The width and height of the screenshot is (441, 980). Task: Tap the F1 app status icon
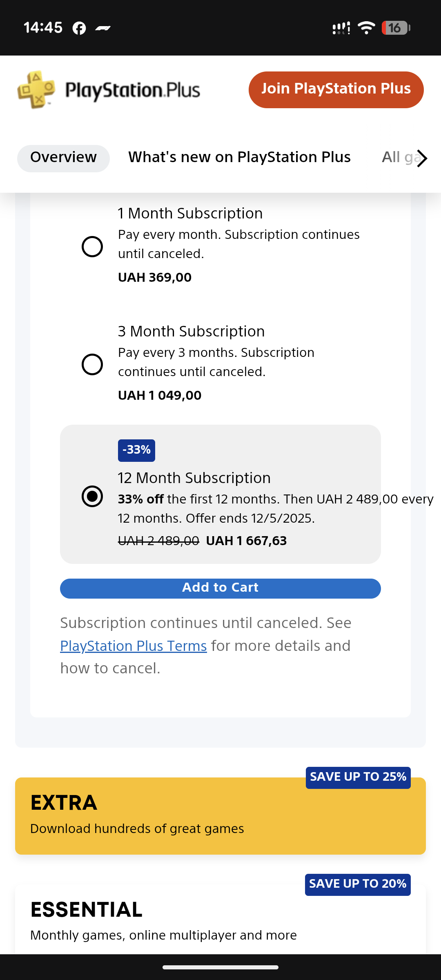point(103,28)
